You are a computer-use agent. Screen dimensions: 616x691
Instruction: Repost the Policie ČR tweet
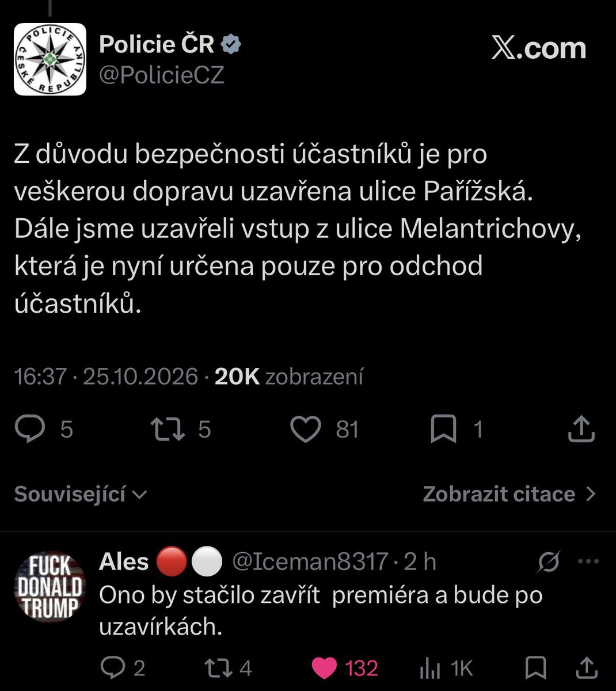(x=168, y=430)
